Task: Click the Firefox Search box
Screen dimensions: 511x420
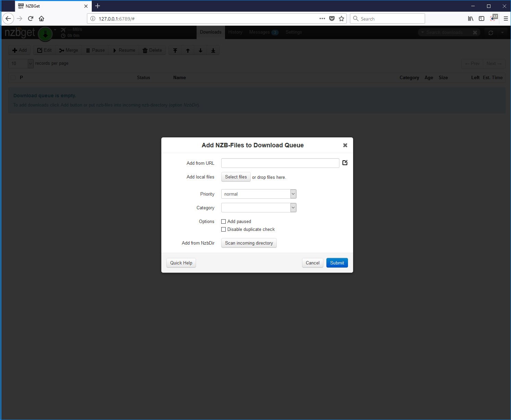Action: [x=387, y=18]
